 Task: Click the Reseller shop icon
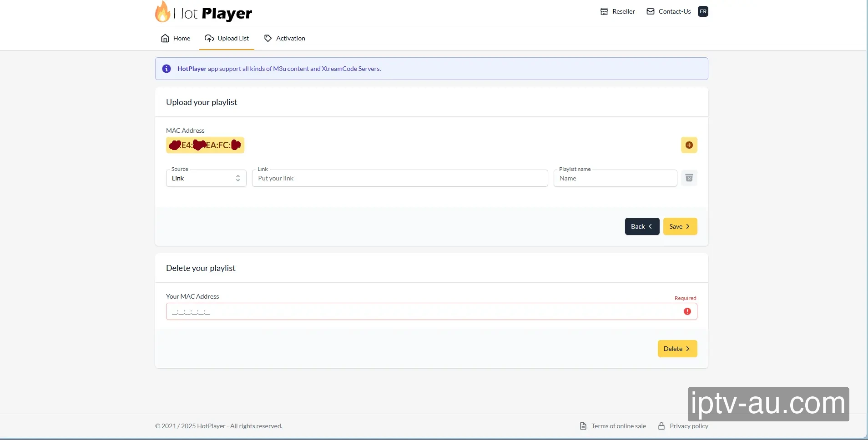pyautogui.click(x=604, y=11)
